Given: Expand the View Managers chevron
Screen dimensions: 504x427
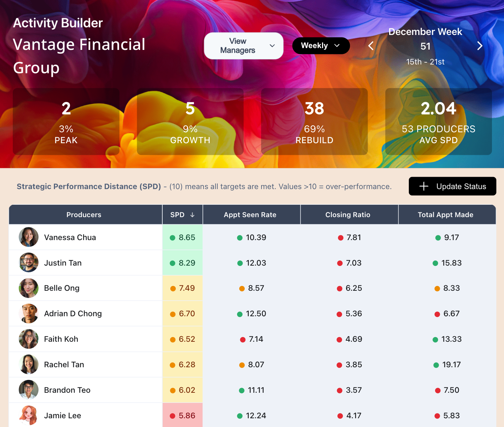Looking at the screenshot, I should pyautogui.click(x=272, y=46).
